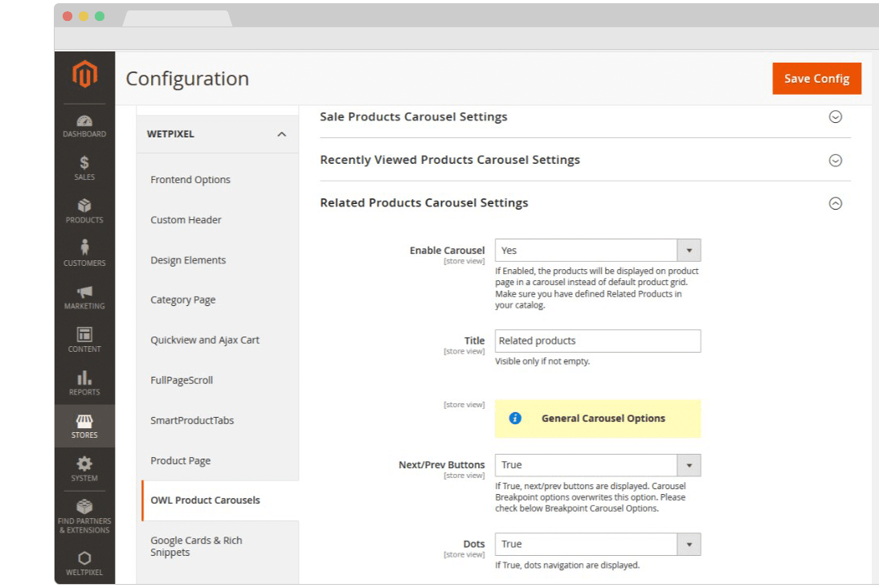Open the Content layout icon

(x=84, y=335)
